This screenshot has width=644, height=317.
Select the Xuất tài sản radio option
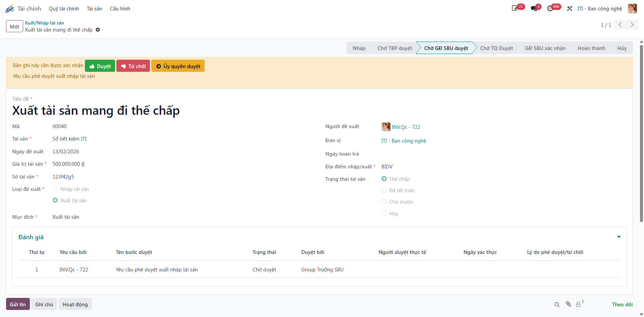[55, 200]
